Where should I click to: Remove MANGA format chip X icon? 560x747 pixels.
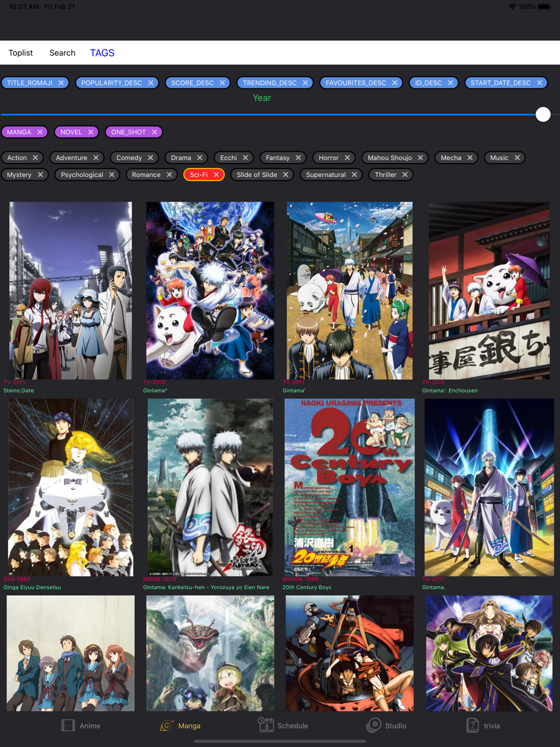click(40, 132)
